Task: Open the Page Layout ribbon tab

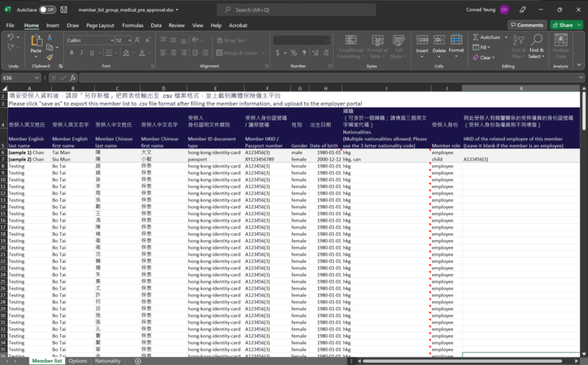Action: pyautogui.click(x=100, y=25)
